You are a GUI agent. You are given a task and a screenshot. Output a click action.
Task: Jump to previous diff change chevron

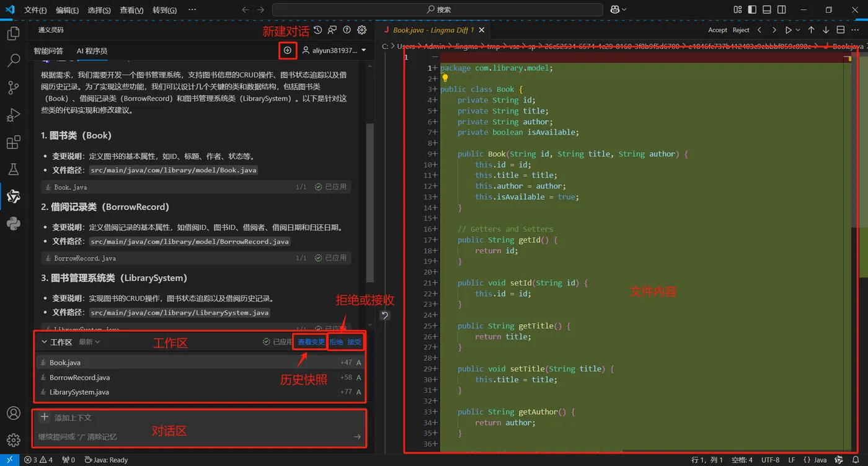[759, 30]
